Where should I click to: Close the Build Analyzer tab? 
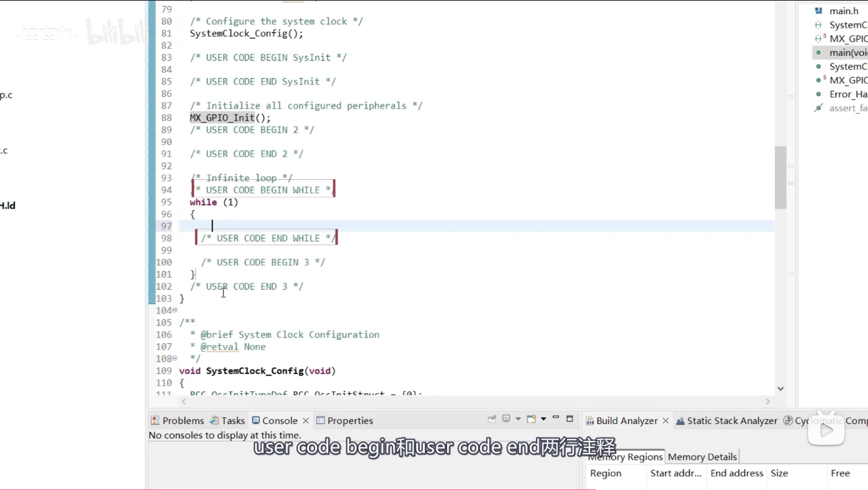(x=665, y=421)
